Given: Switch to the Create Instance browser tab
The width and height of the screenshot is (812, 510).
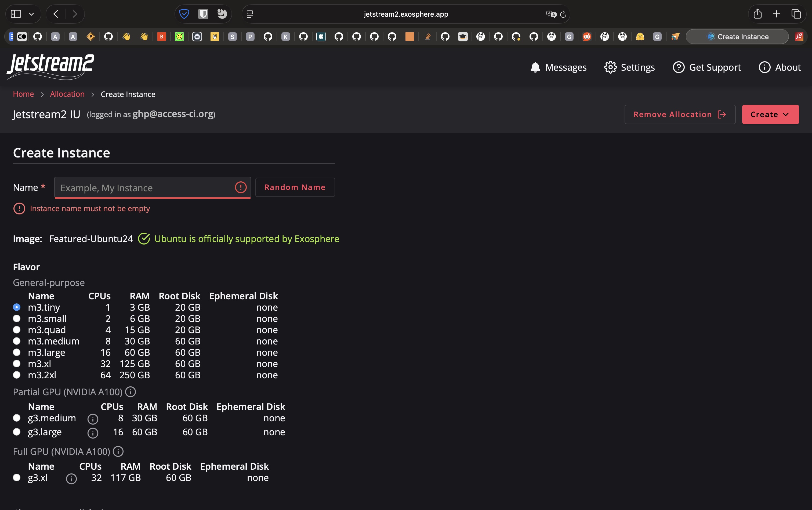Looking at the screenshot, I should click(737, 37).
